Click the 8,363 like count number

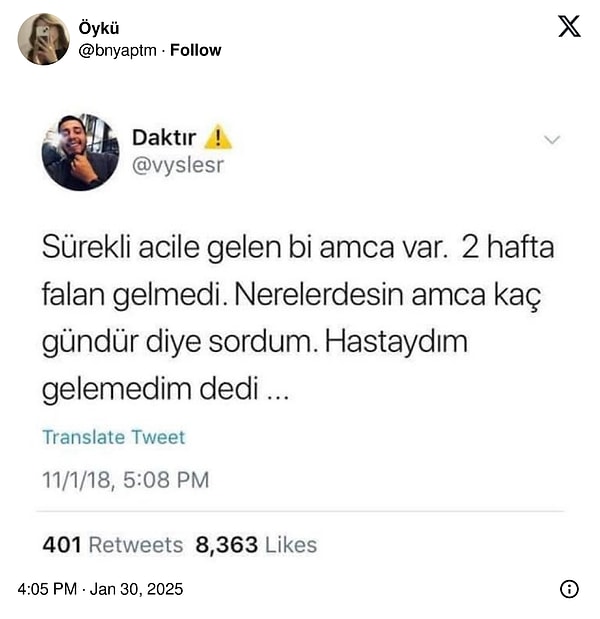[227, 545]
